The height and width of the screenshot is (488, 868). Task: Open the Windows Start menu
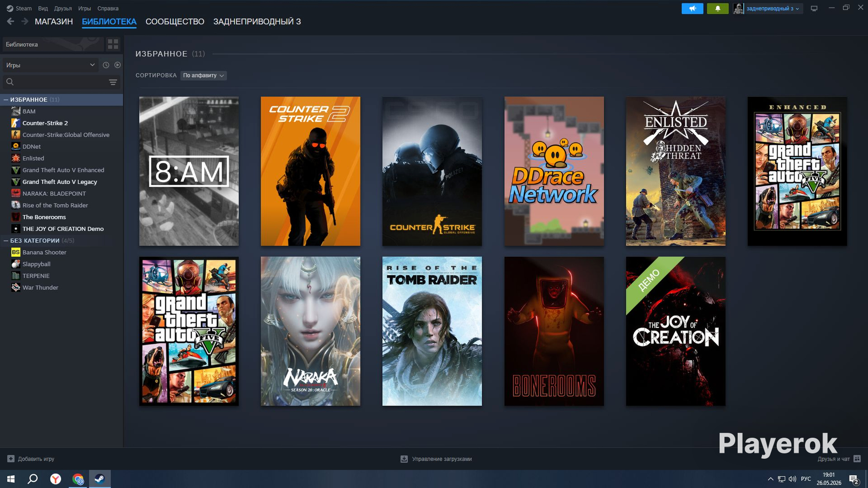point(11,479)
